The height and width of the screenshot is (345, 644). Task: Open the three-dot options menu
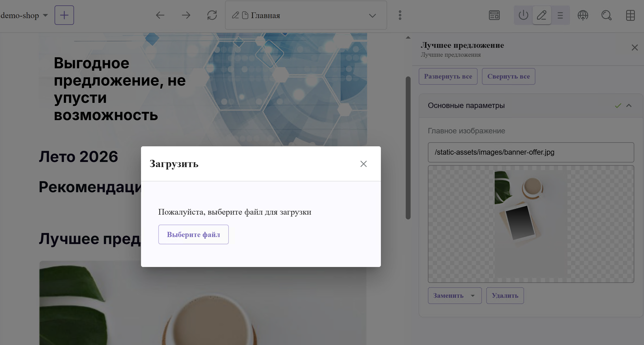400,15
